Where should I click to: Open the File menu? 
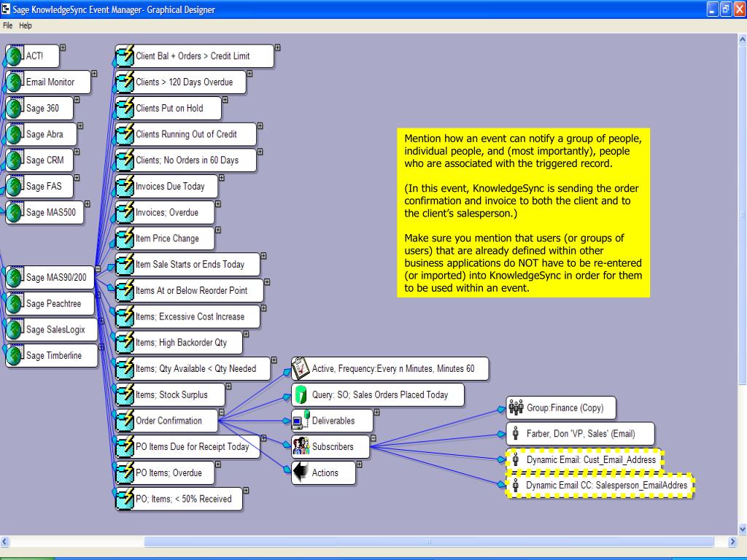tap(7, 26)
